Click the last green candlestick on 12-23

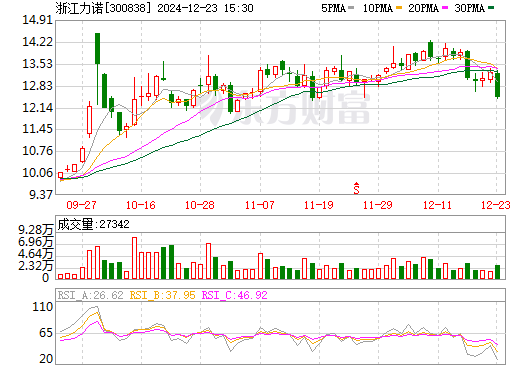pos(497,85)
